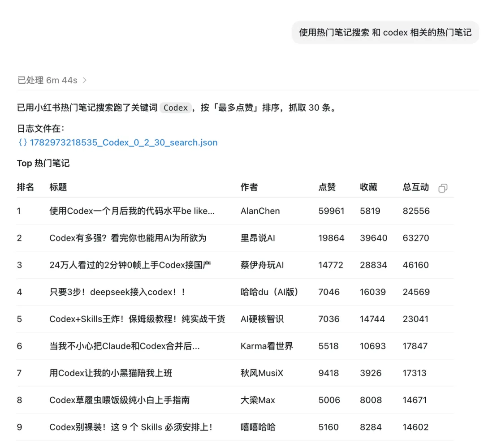The image size is (484, 448).
Task: Click author 嘻嘻哈哈
Action: [258, 427]
